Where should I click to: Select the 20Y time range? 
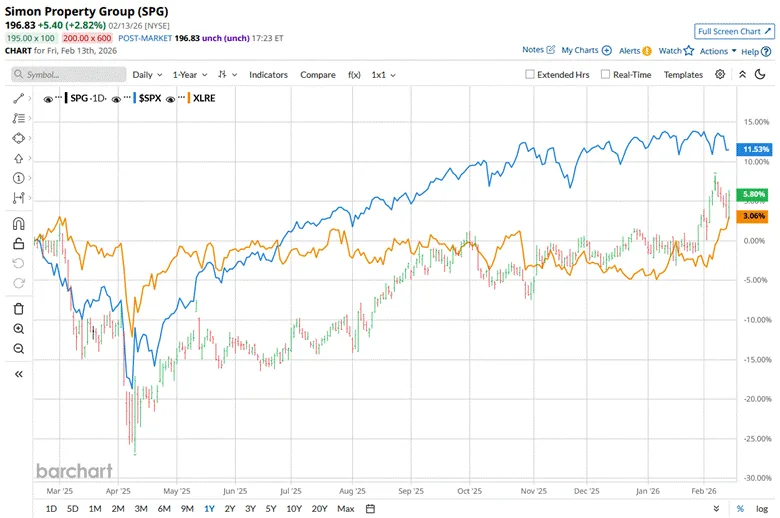319,509
